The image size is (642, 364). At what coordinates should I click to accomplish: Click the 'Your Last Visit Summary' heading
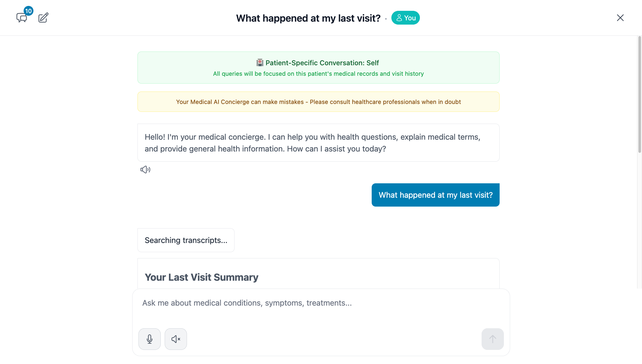point(201,277)
